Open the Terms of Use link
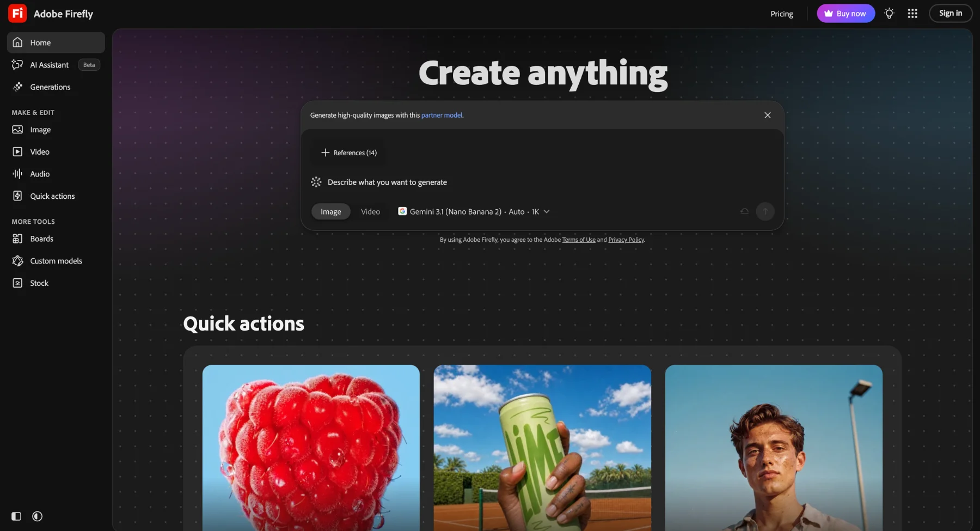980x531 pixels. coord(579,240)
